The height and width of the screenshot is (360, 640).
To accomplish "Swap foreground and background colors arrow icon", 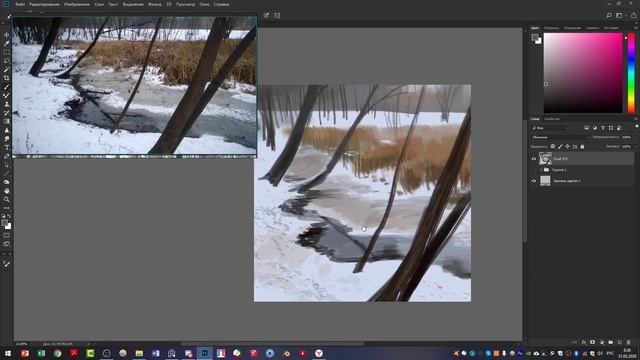I will tap(9, 216).
